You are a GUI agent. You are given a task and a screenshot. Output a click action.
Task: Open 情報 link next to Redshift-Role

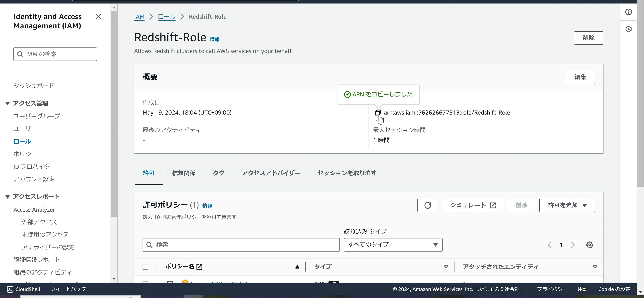[214, 39]
